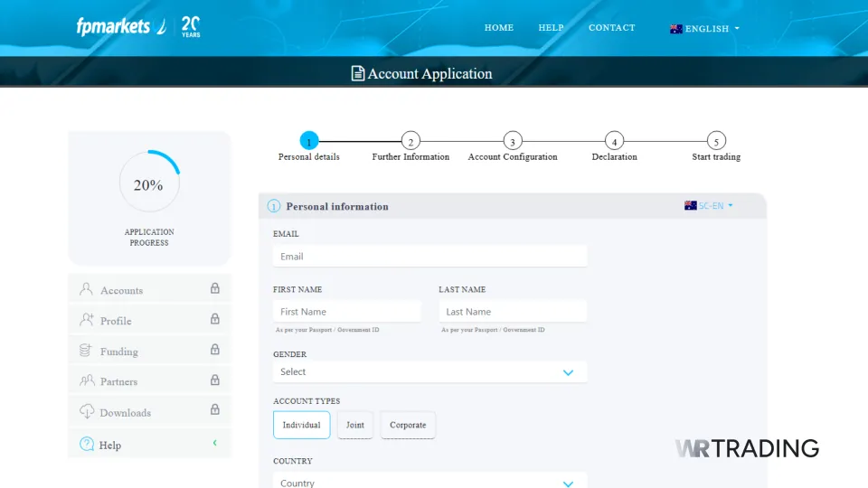Open Funding in the sidebar

click(x=150, y=350)
